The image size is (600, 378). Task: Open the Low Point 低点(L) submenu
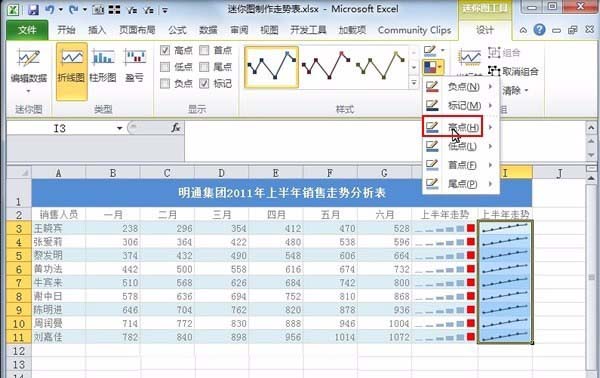[461, 146]
